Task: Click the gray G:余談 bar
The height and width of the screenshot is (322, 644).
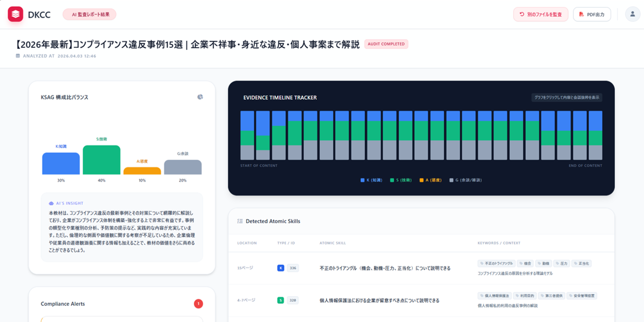Action: (x=183, y=167)
